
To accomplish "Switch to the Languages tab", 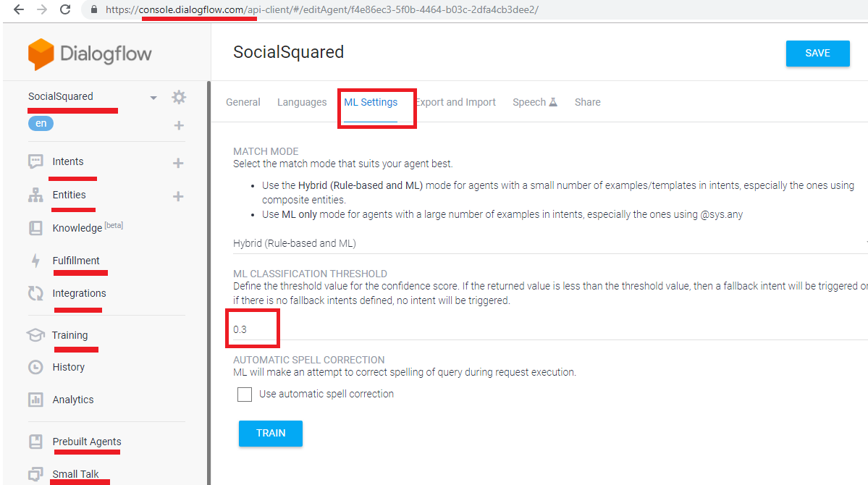I will [x=302, y=102].
